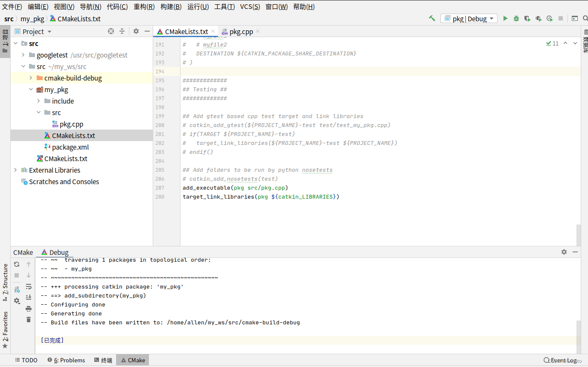The image size is (588, 367).
Task: Open Project panel gear options
Action: [136, 31]
